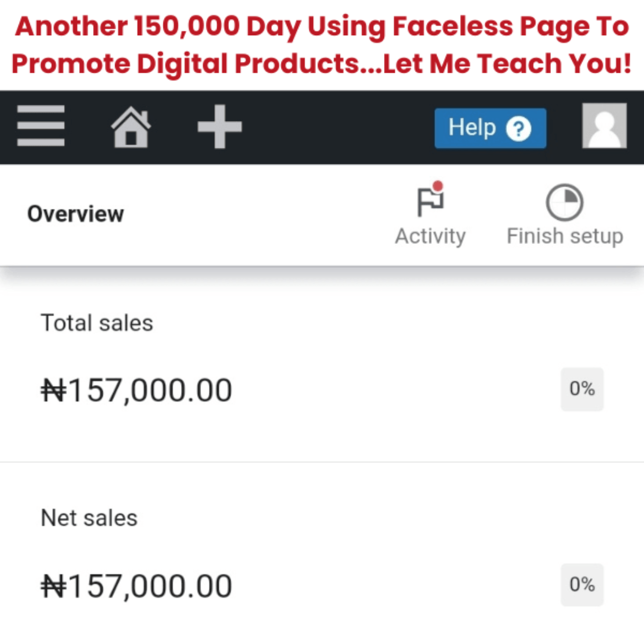Click the Activity flag icon

pos(430,203)
